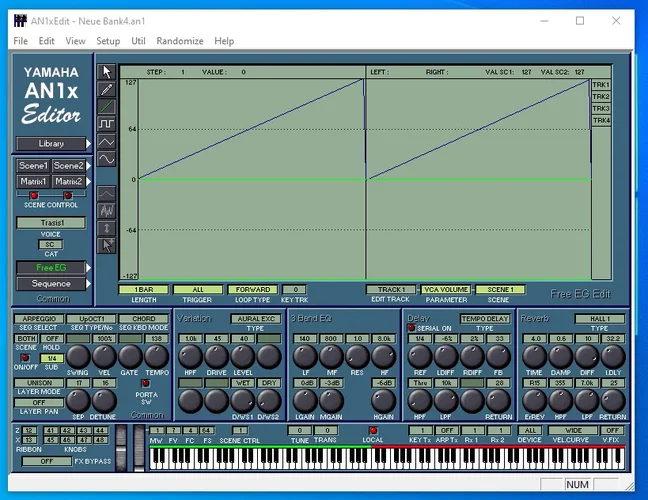Click the EQ LF knob
This screenshot has width=648, height=500.
pos(305,357)
